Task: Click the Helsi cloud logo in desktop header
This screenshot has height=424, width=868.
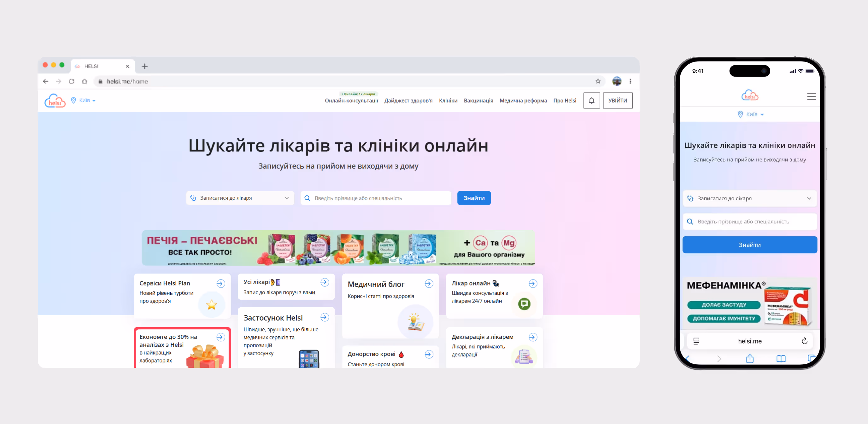Action: (55, 100)
